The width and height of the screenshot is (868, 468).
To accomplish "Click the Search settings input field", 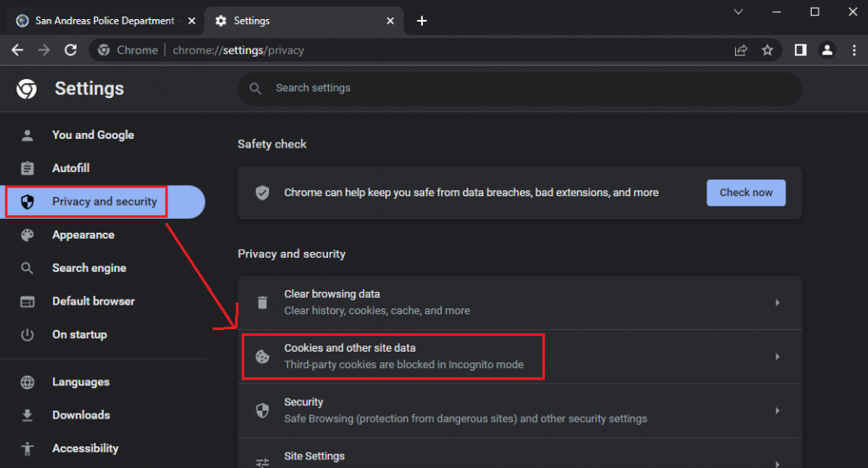I will pyautogui.click(x=520, y=89).
